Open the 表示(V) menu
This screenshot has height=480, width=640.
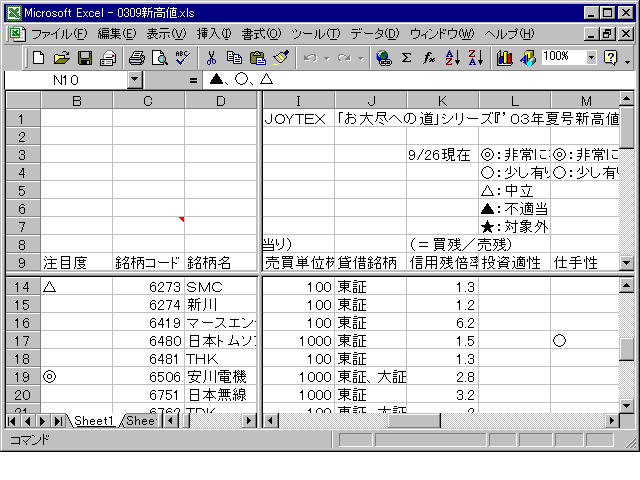coord(166,34)
